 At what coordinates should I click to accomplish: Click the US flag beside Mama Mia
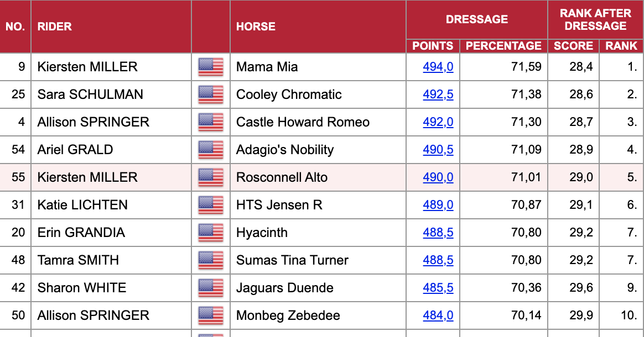[x=211, y=67]
